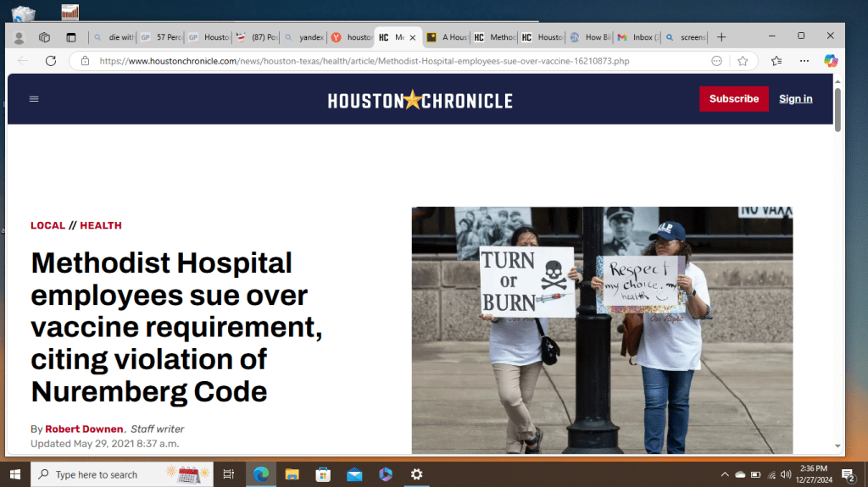Click the article headline text

coord(176,327)
